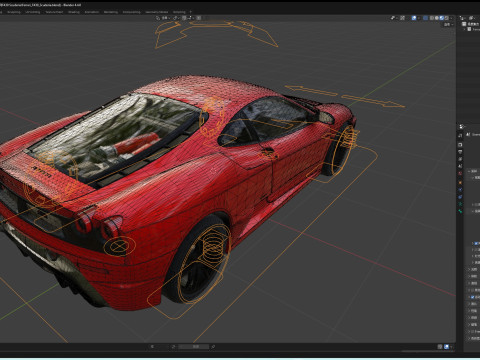Screen dimensions: 480x360
Task: Expand the first collection under Scene Collection
Action: [464, 29]
